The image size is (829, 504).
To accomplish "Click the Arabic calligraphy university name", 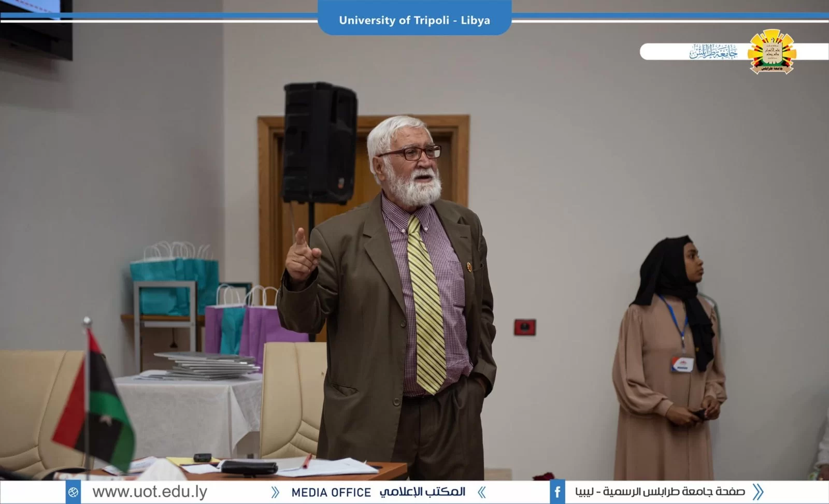I will pos(713,52).
